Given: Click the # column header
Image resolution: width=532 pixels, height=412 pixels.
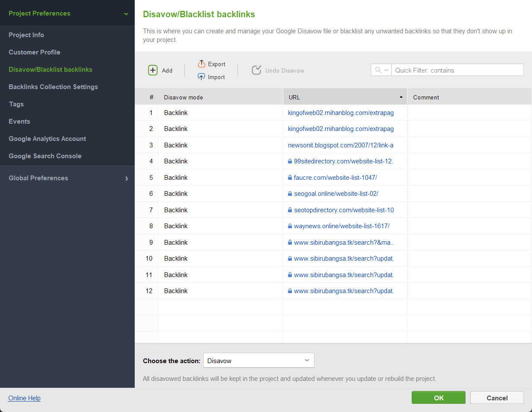Looking at the screenshot, I should point(152,97).
